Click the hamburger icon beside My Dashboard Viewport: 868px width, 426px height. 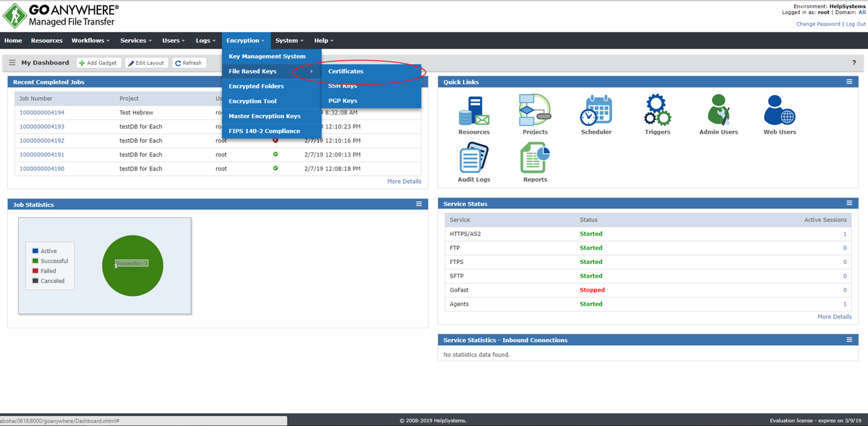[12, 62]
